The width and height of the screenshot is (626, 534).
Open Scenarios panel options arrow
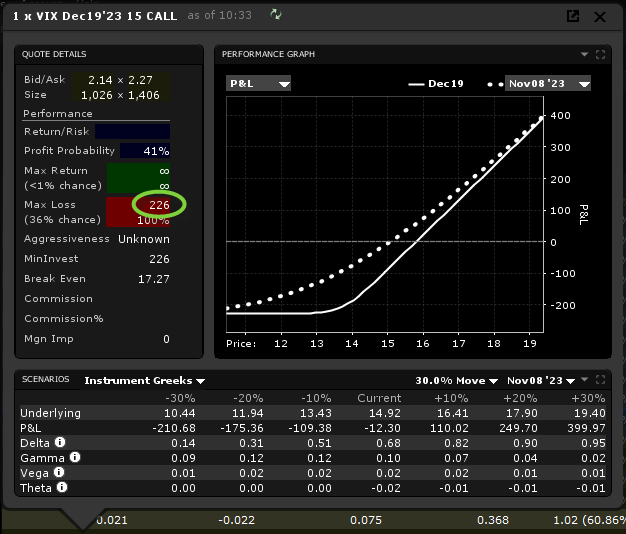coord(584,379)
